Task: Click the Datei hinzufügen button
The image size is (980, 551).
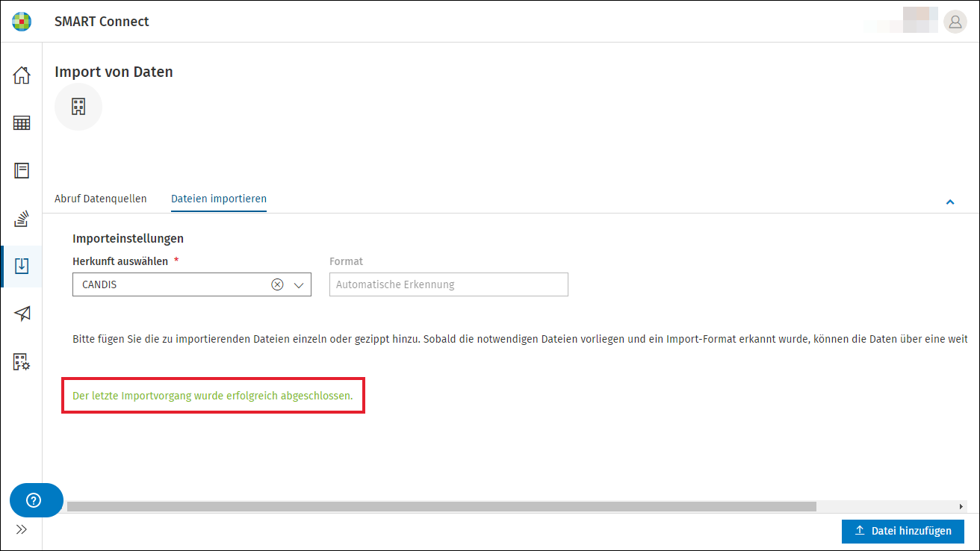Action: [x=903, y=531]
